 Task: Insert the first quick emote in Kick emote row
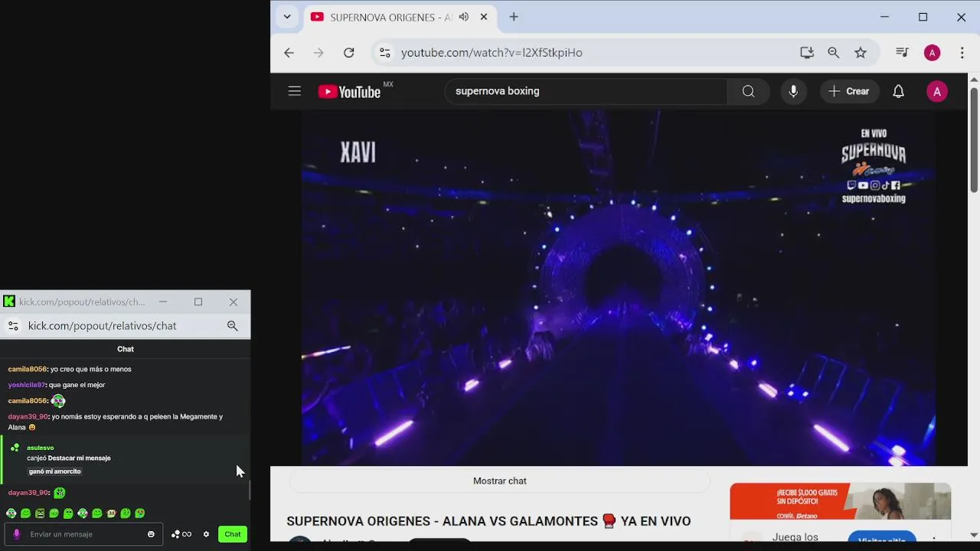(x=11, y=514)
